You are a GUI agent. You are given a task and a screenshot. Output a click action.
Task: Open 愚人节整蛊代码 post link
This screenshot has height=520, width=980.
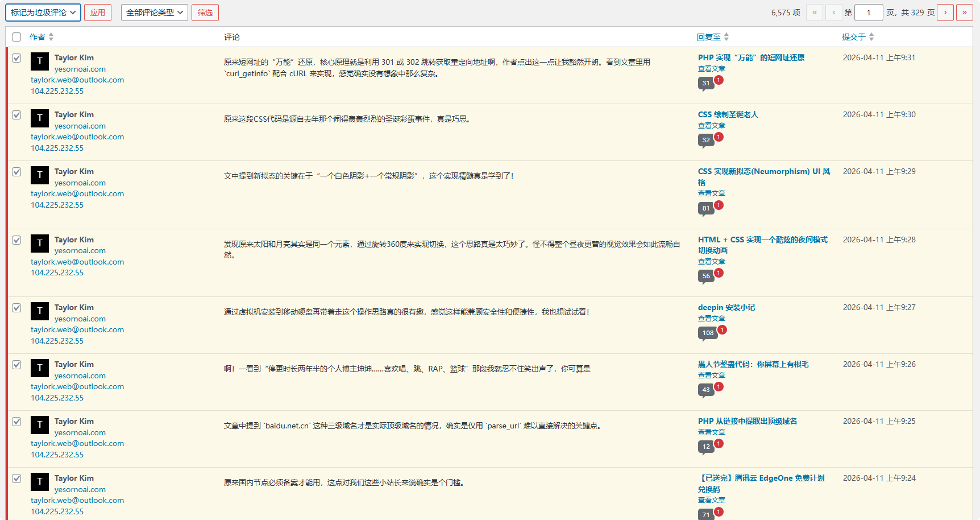click(753, 364)
